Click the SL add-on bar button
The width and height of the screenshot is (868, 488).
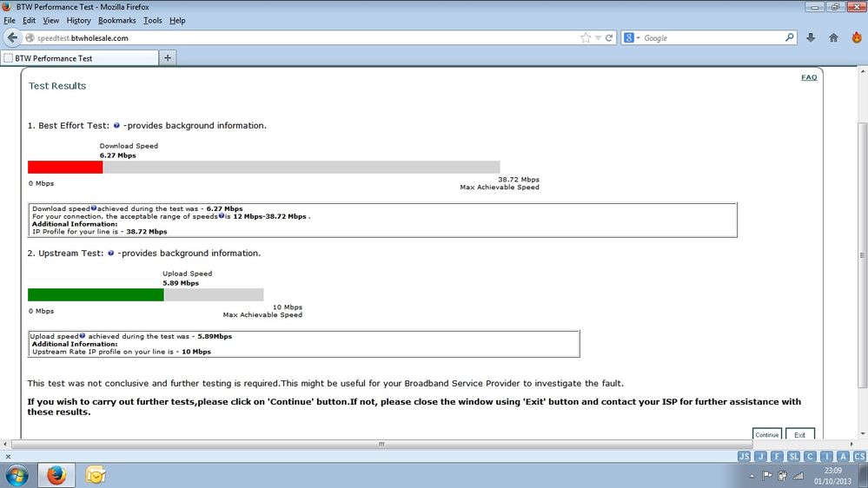[x=794, y=457]
